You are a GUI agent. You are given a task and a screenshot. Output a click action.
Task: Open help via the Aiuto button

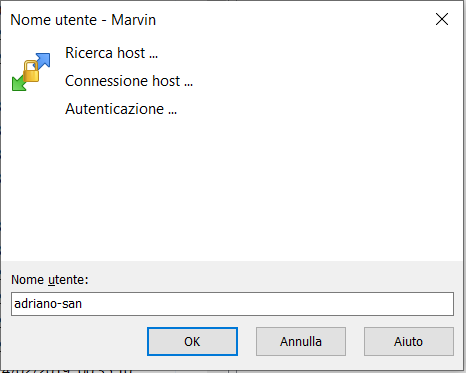(409, 341)
